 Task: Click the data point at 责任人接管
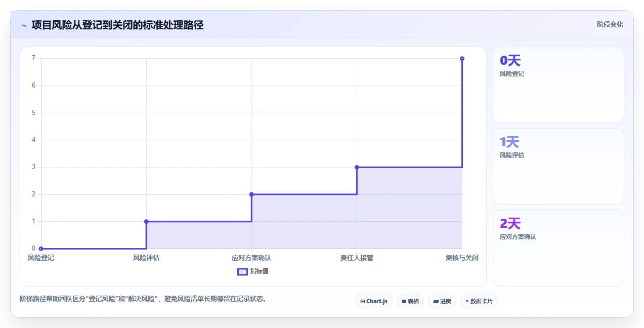click(357, 167)
